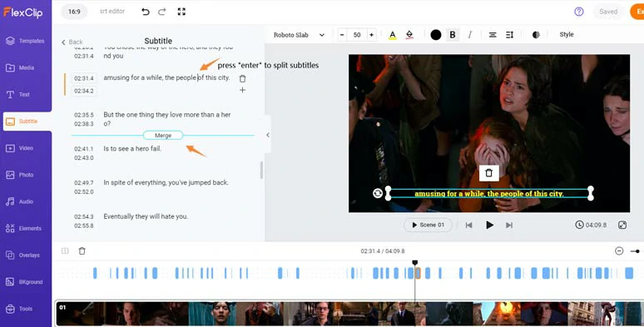This screenshot has height=327, width=644.
Task: Decrease font size with minus button
Action: point(342,35)
